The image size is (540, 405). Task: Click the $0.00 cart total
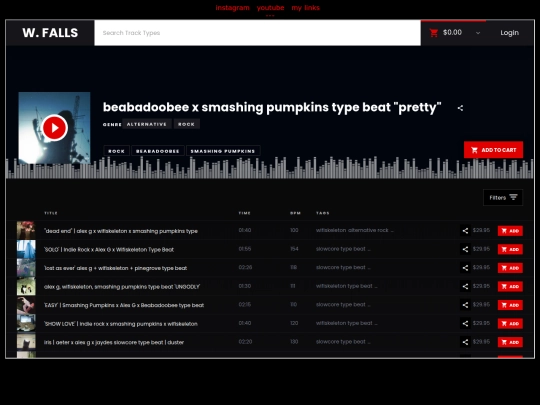click(452, 32)
